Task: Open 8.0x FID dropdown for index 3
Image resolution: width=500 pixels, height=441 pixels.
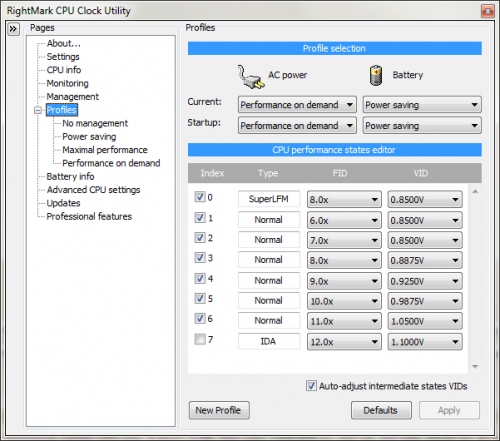Action: click(x=344, y=260)
